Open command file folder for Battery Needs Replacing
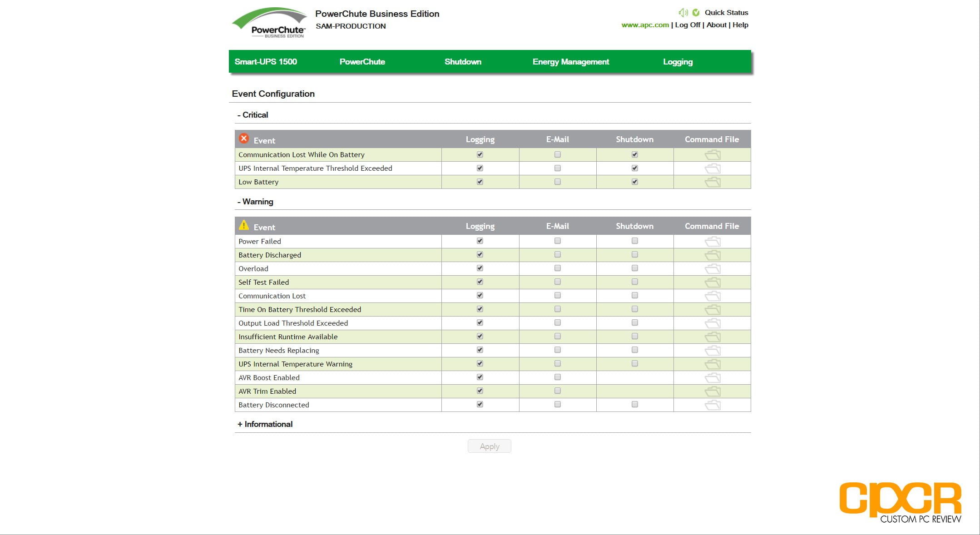This screenshot has height=535, width=980. pyautogui.click(x=713, y=351)
